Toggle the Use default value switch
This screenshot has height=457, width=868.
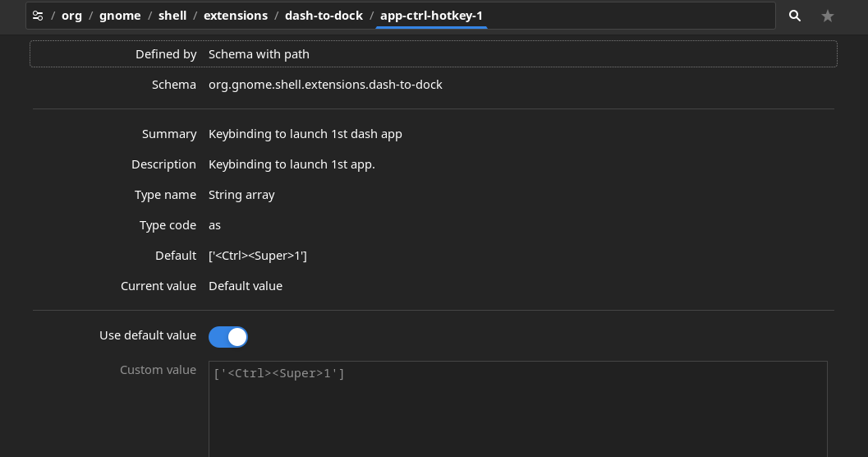click(x=228, y=337)
